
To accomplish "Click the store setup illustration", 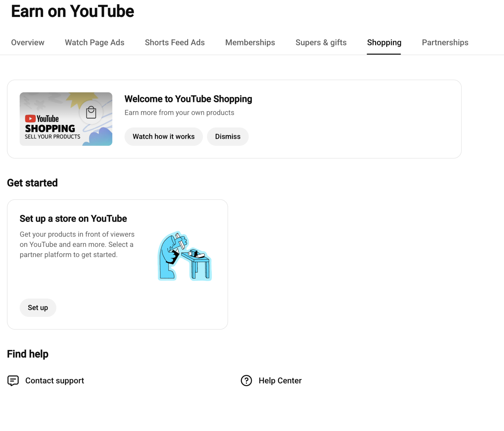I will tap(185, 256).
